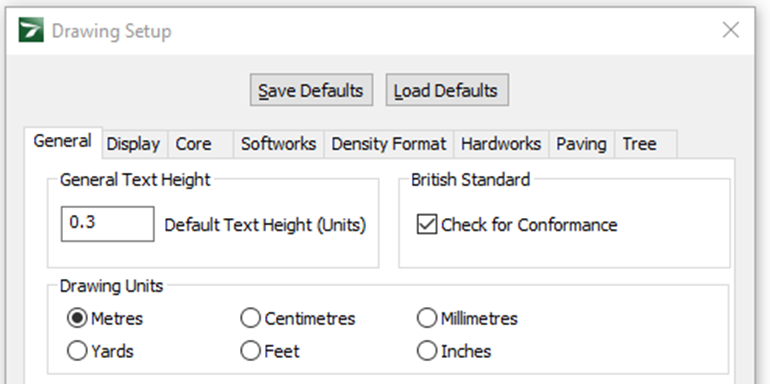This screenshot has height=384, width=770.
Task: Open the Hardworks tab
Action: click(x=501, y=144)
